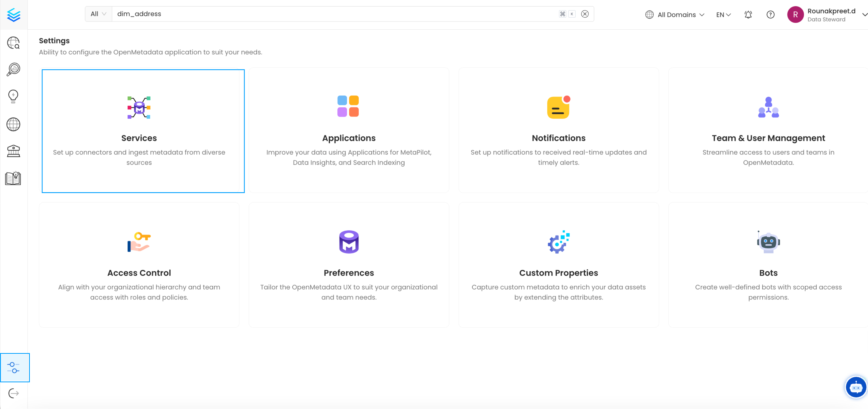Open the Access Control settings card
The height and width of the screenshot is (417, 868).
click(x=139, y=265)
